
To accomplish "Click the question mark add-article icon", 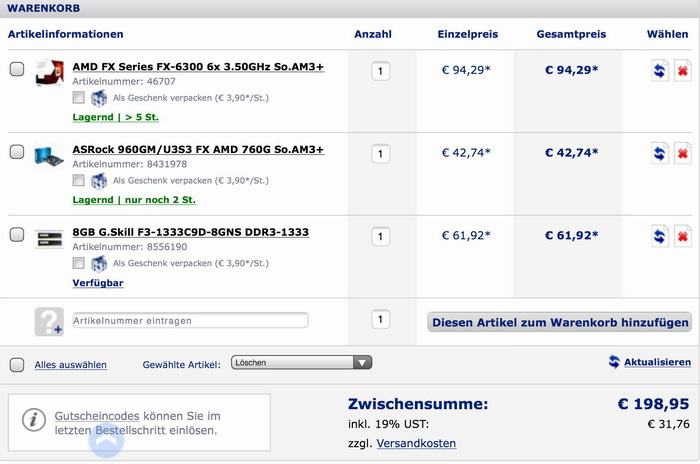I will (x=49, y=321).
